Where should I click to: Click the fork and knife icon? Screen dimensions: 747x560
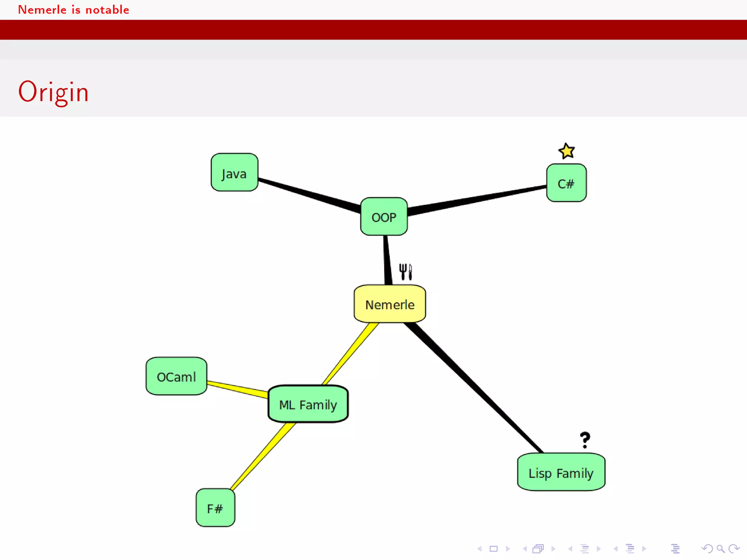point(405,272)
